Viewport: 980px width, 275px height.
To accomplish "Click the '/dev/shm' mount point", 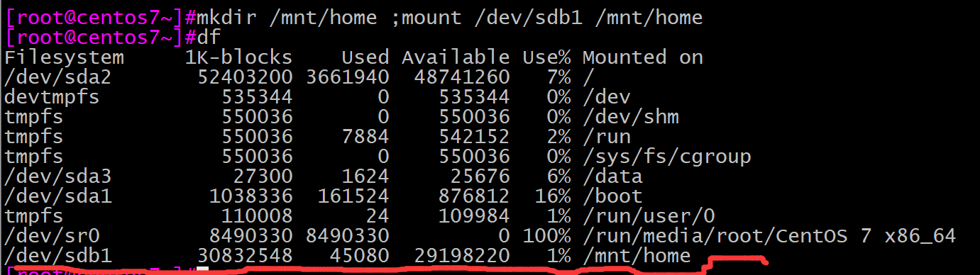I will tap(631, 116).
